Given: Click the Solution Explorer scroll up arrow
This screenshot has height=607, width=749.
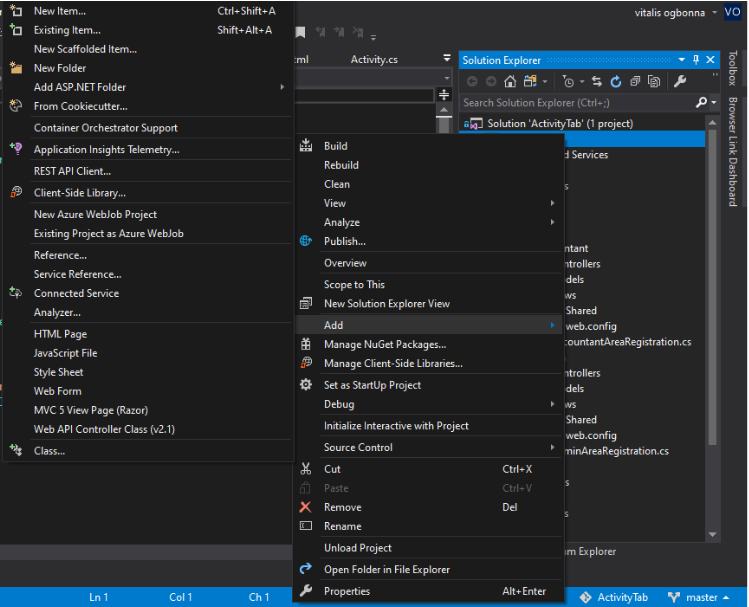Looking at the screenshot, I should pos(712,123).
